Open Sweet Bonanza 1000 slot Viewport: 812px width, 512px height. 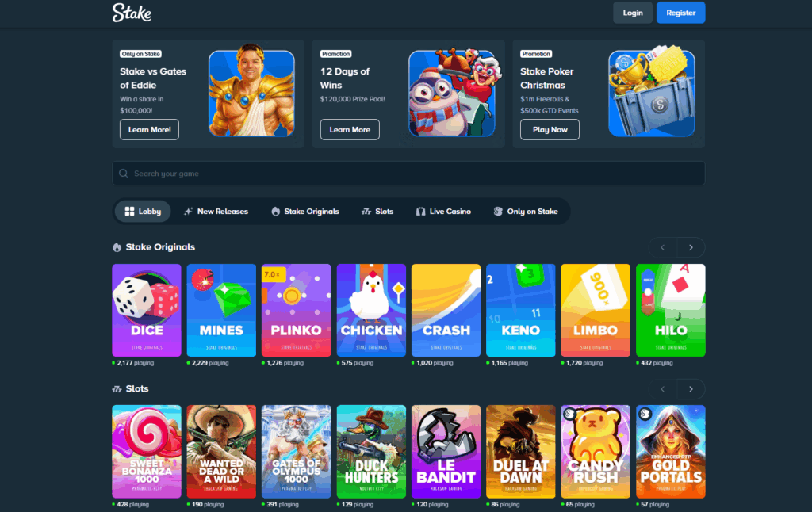[x=147, y=451]
